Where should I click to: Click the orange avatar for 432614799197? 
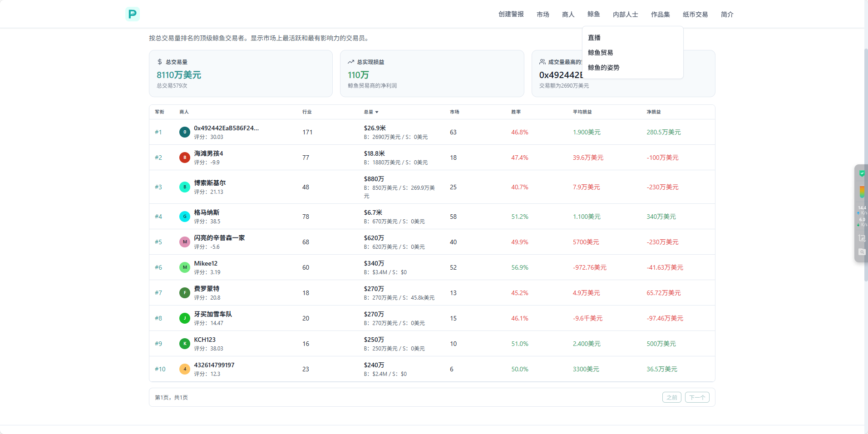(185, 369)
